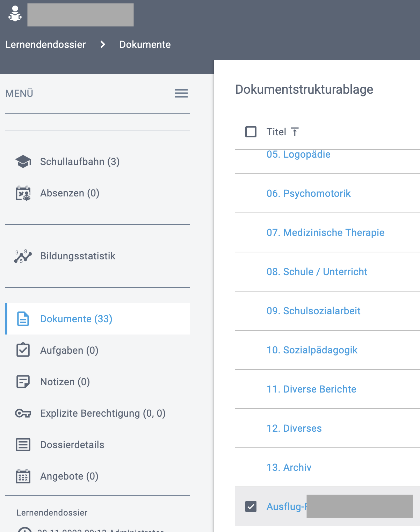The width and height of the screenshot is (420, 532).
Task: Click the Angebote calendar grid icon
Action: (x=23, y=476)
